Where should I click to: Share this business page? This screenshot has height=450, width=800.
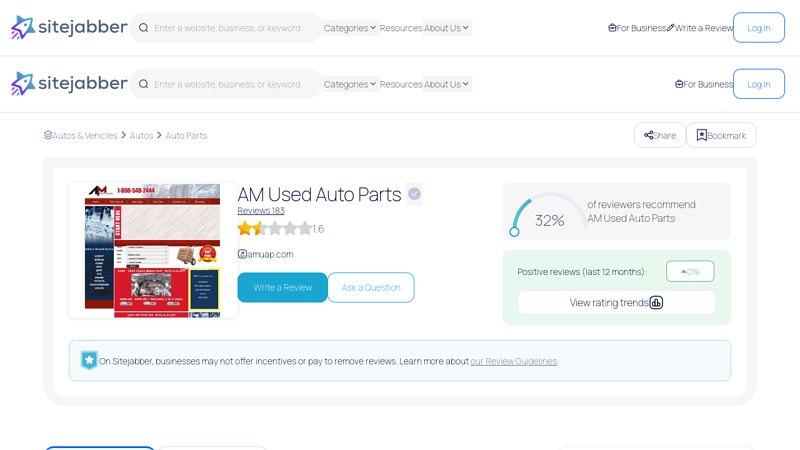point(660,135)
